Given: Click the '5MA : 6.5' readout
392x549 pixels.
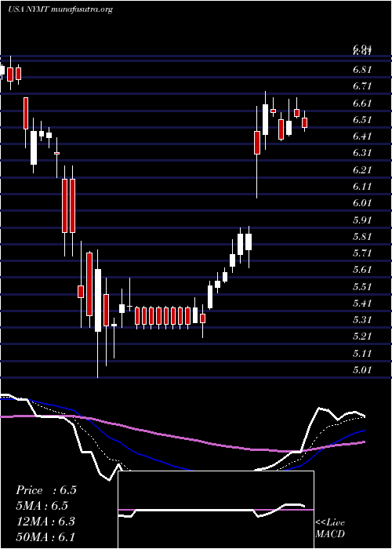Looking at the screenshot, I should click(42, 506).
